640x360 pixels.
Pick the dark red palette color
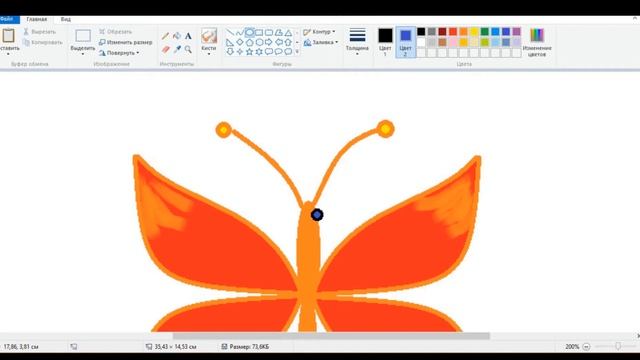pyautogui.click(x=442, y=31)
